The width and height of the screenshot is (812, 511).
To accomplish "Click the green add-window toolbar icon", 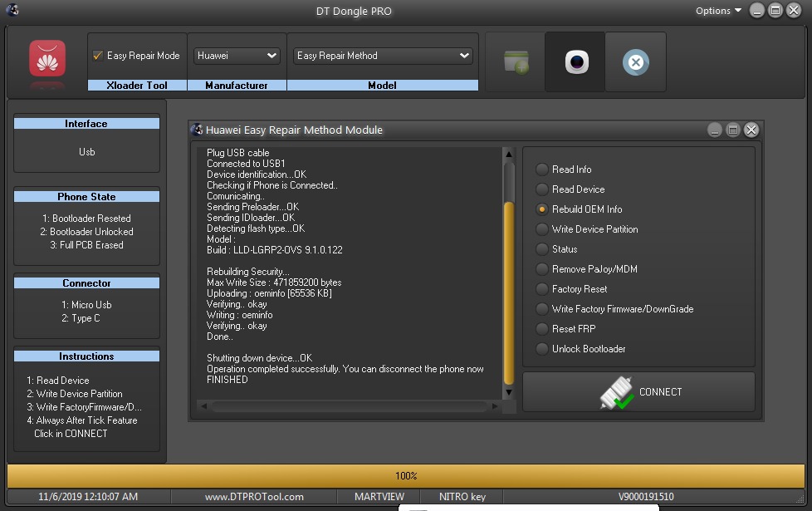I will tap(516, 62).
